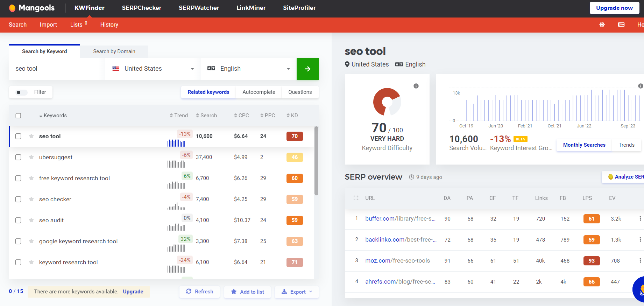Sort by KD column

point(292,116)
